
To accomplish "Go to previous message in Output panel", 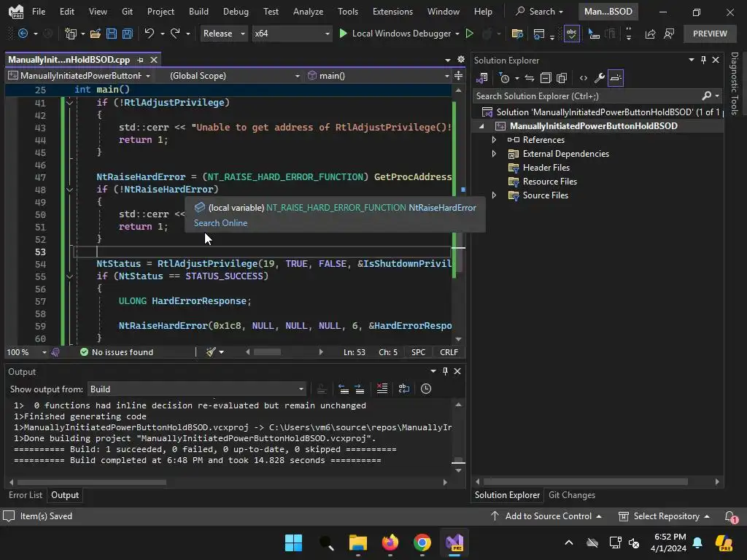I will point(344,389).
